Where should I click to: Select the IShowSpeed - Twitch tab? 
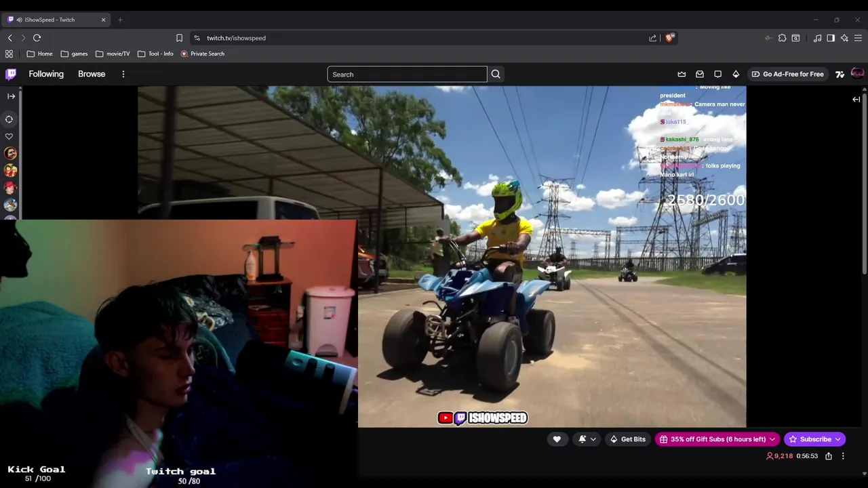tap(56, 20)
